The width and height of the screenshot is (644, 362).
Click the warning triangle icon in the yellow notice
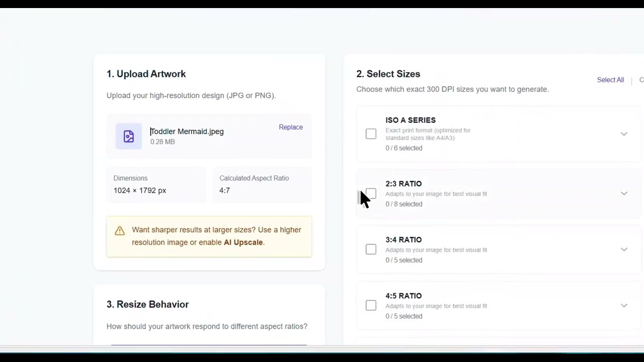[120, 231]
